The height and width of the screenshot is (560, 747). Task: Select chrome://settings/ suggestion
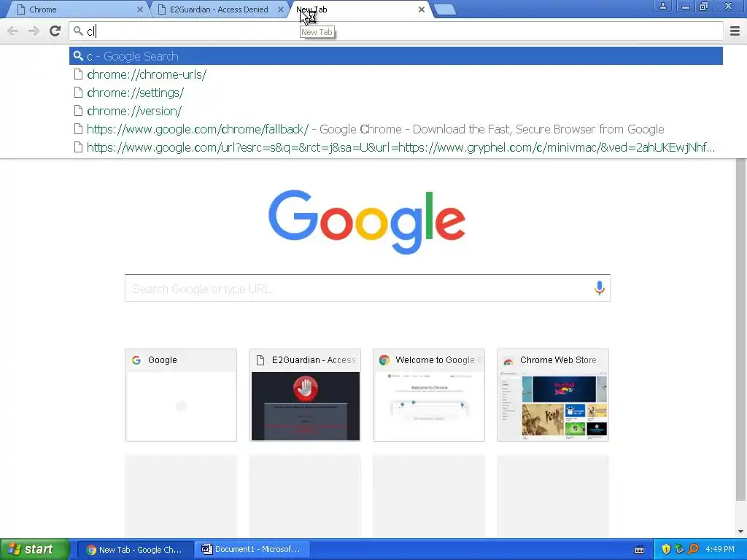coord(396,93)
